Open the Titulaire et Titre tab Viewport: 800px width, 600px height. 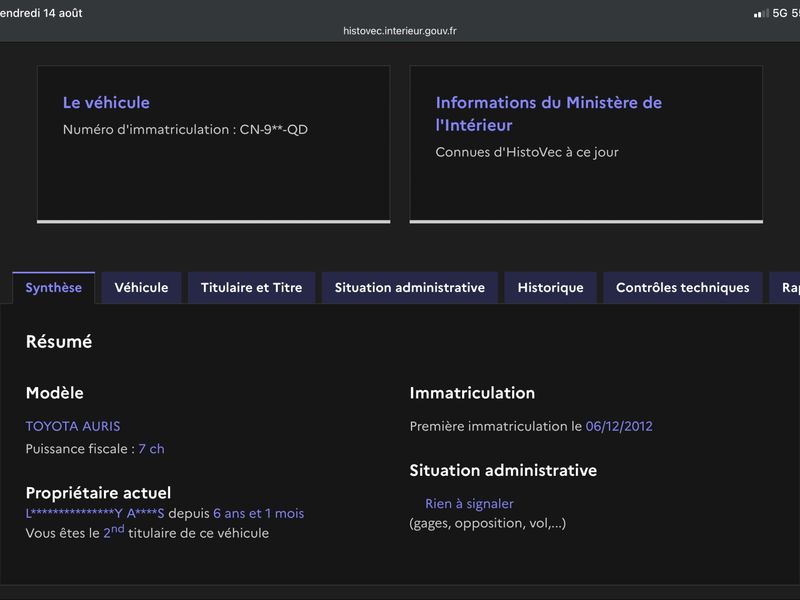click(x=252, y=288)
